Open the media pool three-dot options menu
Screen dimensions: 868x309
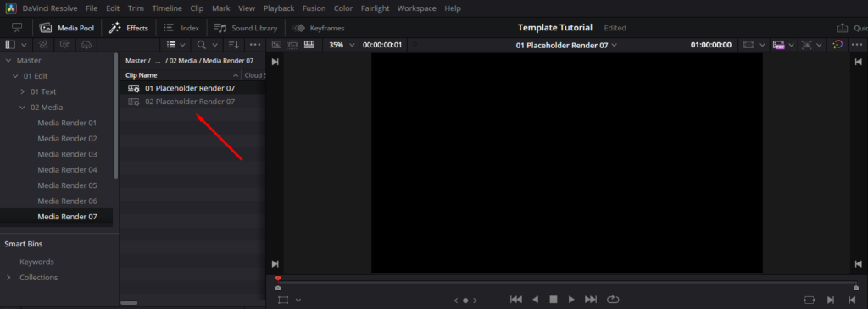pyautogui.click(x=254, y=45)
